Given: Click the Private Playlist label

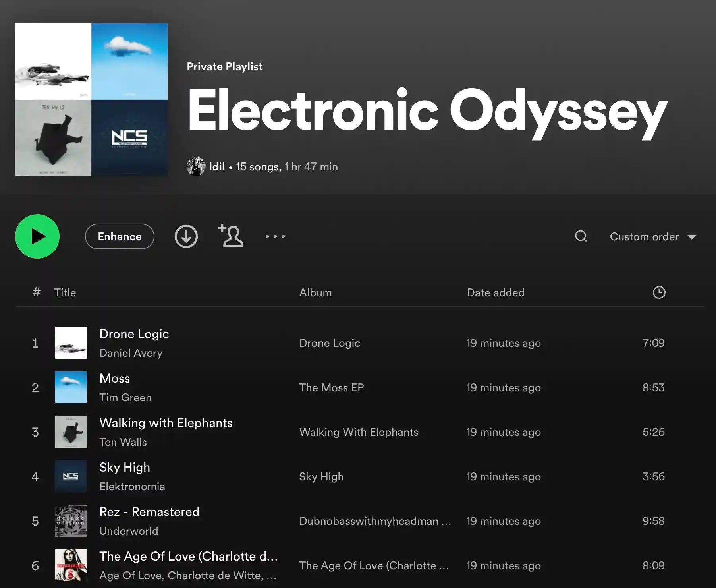Looking at the screenshot, I should tap(225, 67).
